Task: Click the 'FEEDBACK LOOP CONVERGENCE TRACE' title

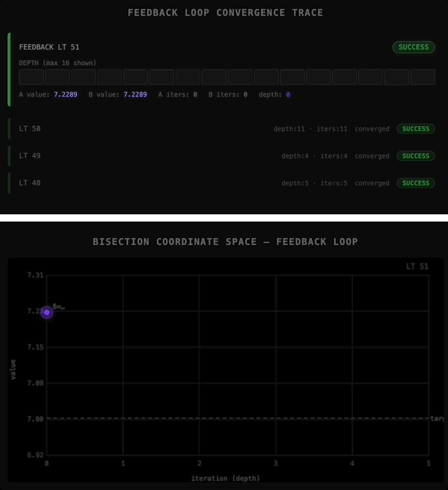Action: [x=225, y=13]
